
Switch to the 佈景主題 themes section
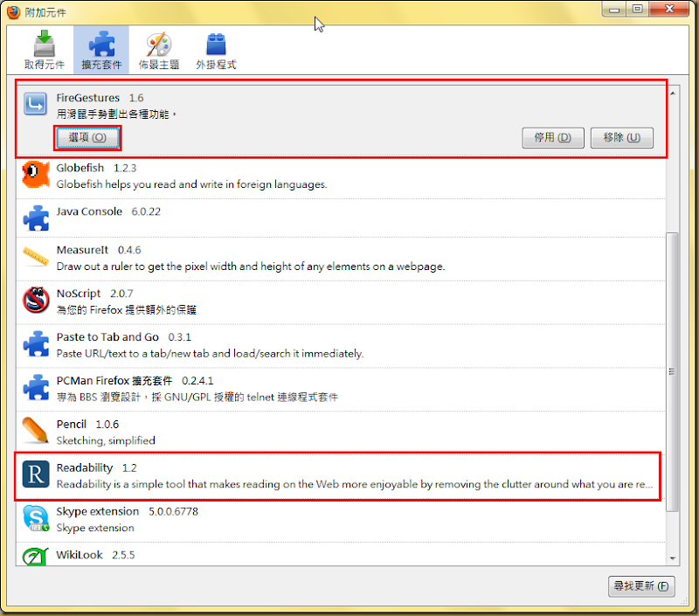coord(159,50)
